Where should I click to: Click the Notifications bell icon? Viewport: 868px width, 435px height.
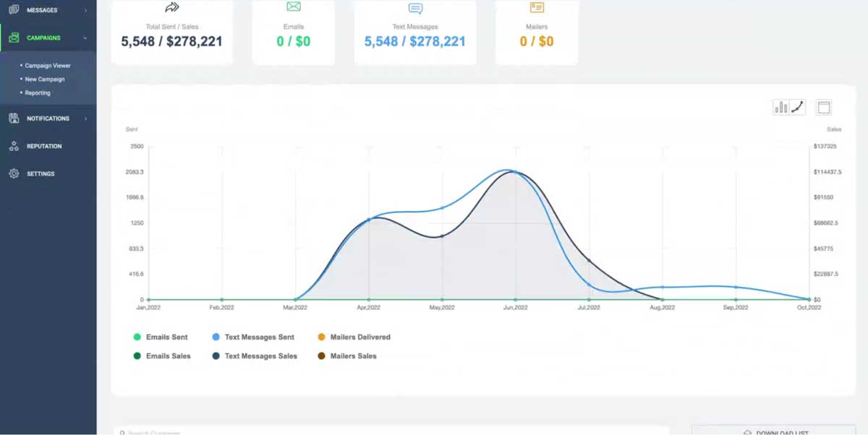14,118
